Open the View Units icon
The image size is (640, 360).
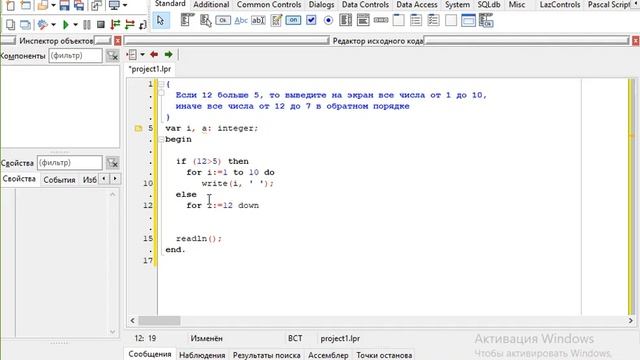click(10, 24)
